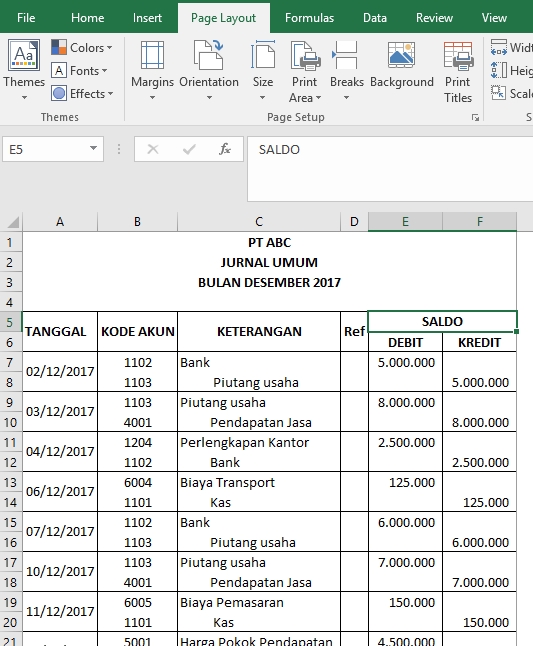This screenshot has width=533, height=646.
Task: Click the kredit value 150.000
Action: [480, 623]
